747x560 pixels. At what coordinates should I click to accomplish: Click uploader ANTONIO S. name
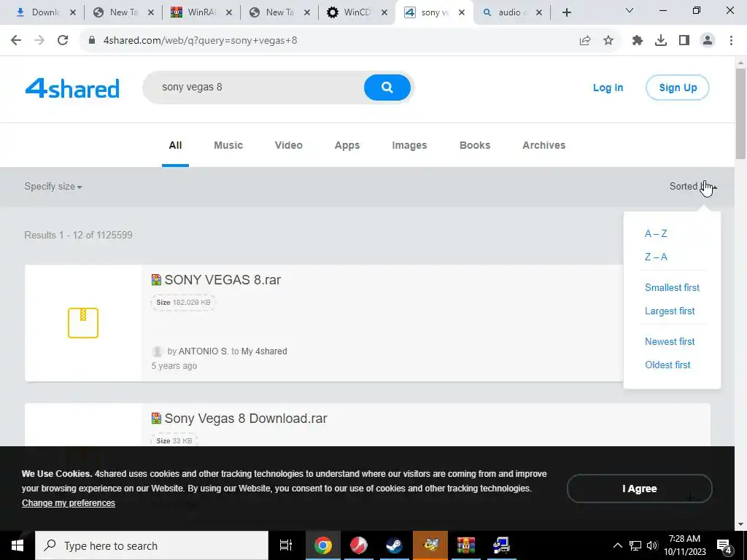click(204, 351)
